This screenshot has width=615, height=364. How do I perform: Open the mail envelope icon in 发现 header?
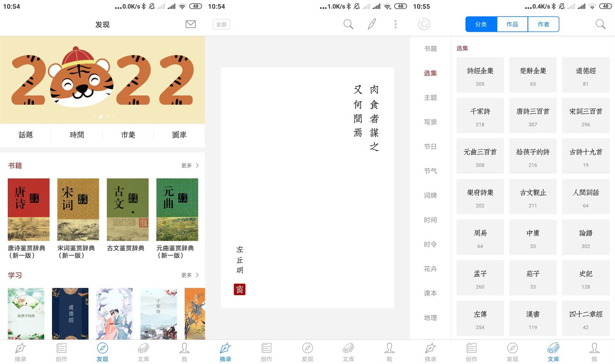coord(191,25)
